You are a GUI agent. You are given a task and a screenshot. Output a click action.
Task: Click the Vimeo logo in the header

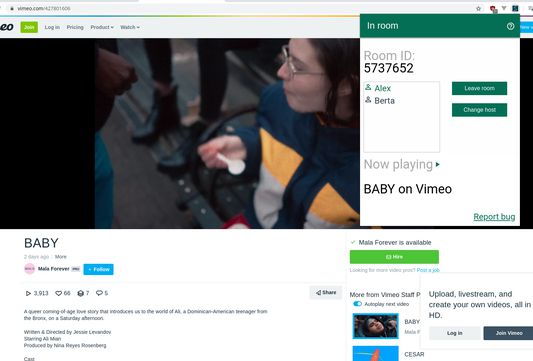click(x=7, y=27)
